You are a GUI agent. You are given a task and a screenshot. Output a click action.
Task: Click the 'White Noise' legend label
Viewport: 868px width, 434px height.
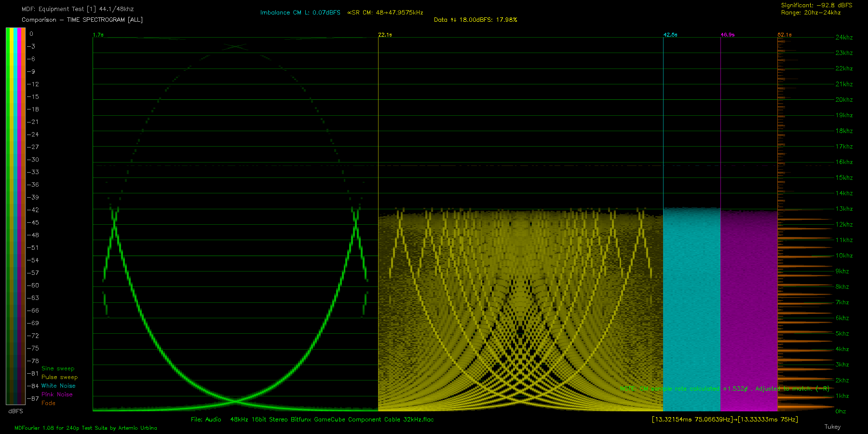(x=58, y=386)
